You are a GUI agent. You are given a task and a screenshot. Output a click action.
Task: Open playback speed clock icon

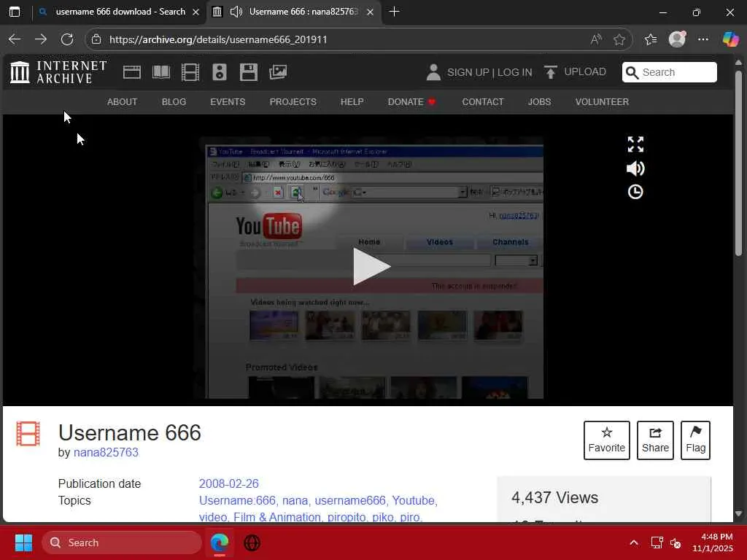click(x=635, y=192)
